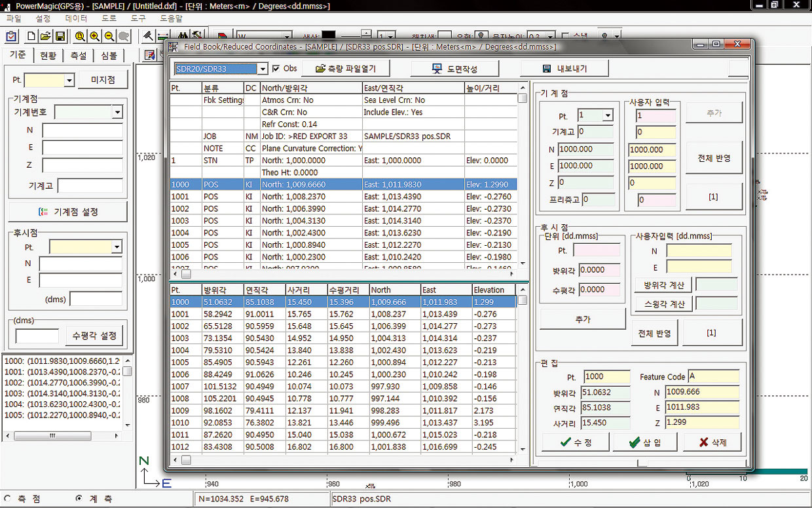Select the 계측 radio button
Viewport: 812px width, 508px height.
[x=79, y=498]
